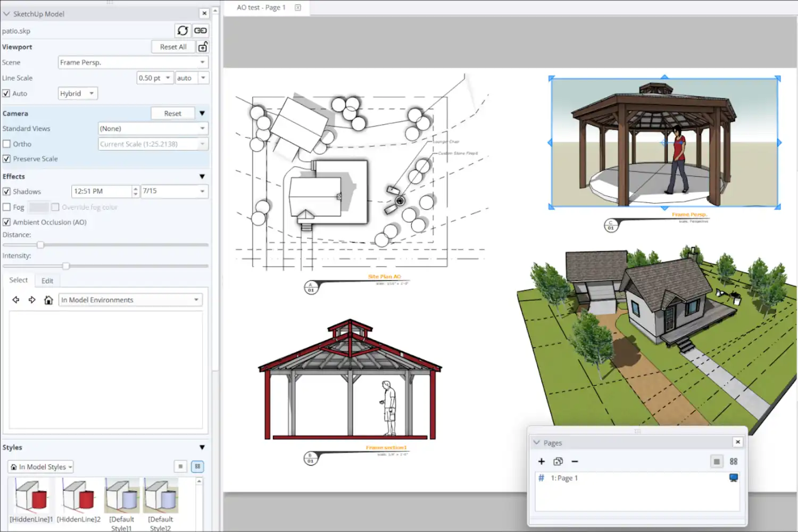
Task: Disable the Shadows checkbox
Action: pyautogui.click(x=6, y=191)
